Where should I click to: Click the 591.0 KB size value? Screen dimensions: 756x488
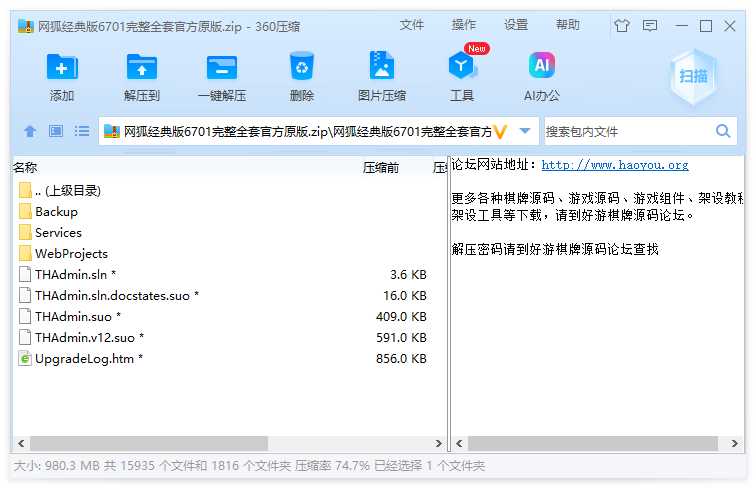401,338
